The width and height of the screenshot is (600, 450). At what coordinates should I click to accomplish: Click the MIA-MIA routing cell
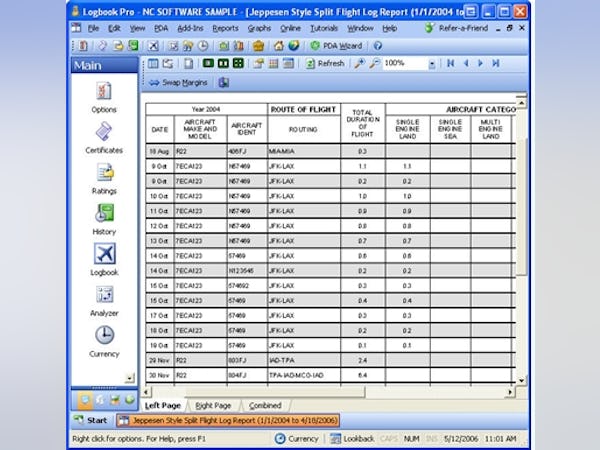click(304, 152)
